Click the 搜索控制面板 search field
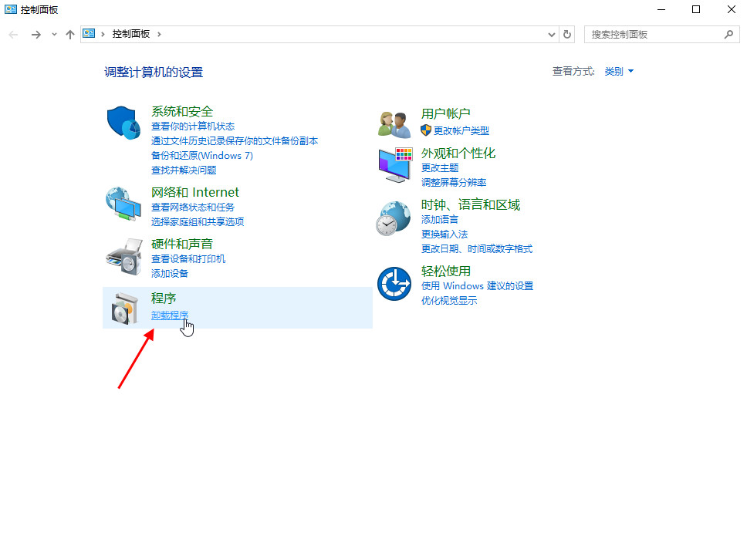This screenshot has height=560, width=747. coord(656,35)
